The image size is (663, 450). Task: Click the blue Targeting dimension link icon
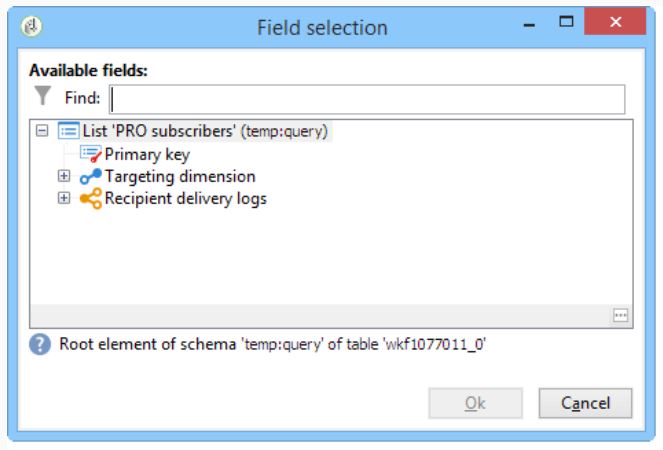(90, 176)
